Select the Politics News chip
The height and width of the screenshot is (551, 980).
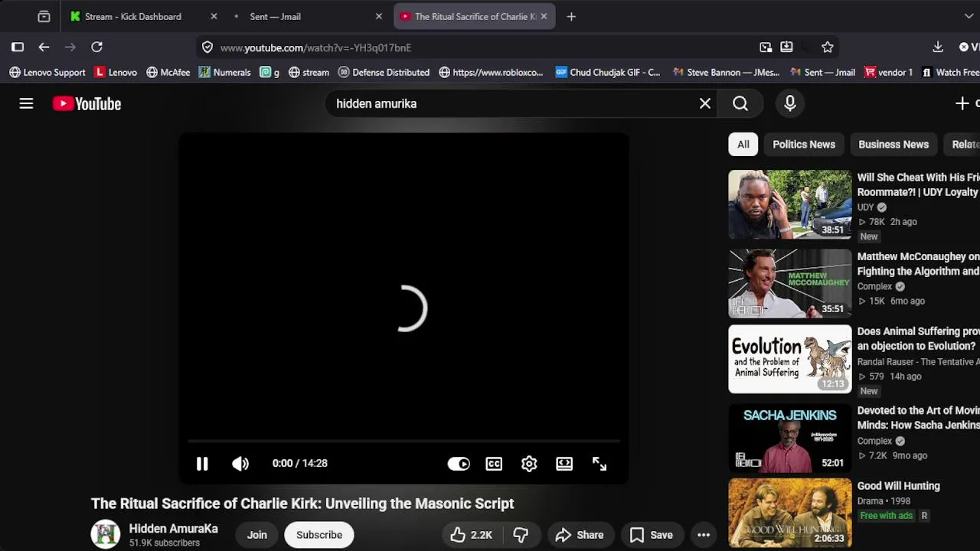[x=804, y=145]
